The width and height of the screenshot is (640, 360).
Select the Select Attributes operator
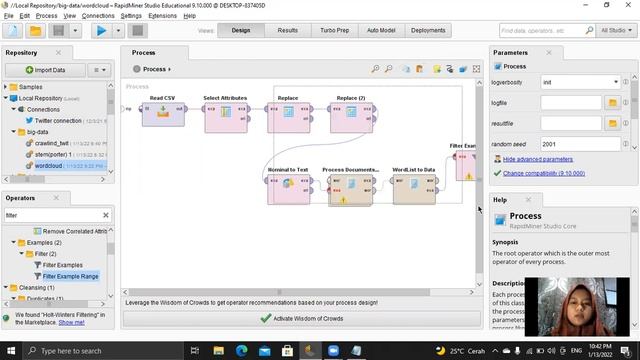(x=226, y=117)
